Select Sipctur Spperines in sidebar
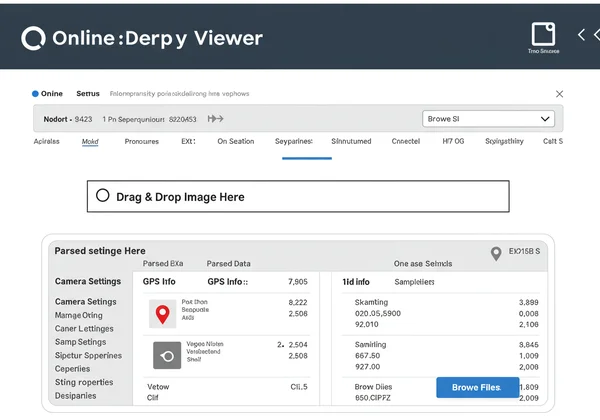Screen dimensions: 600x420 [x=88, y=356]
